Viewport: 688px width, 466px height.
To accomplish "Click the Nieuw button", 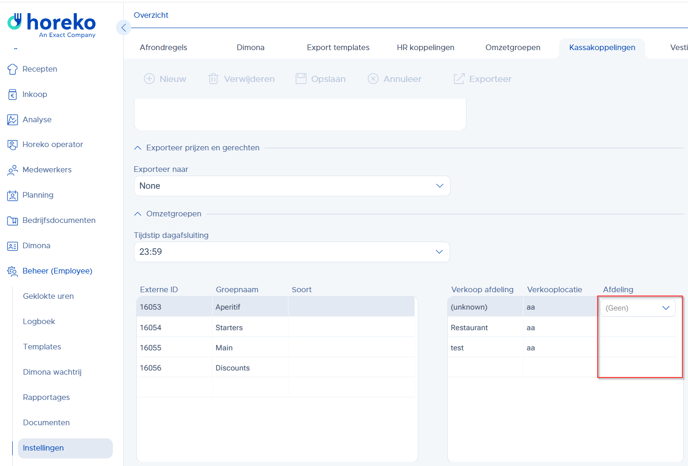I will pos(165,79).
